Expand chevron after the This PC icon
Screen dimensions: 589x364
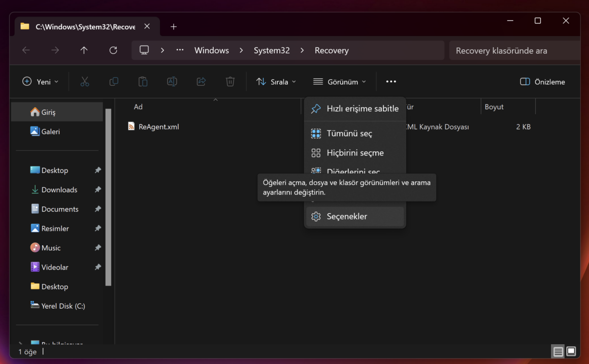click(x=162, y=50)
